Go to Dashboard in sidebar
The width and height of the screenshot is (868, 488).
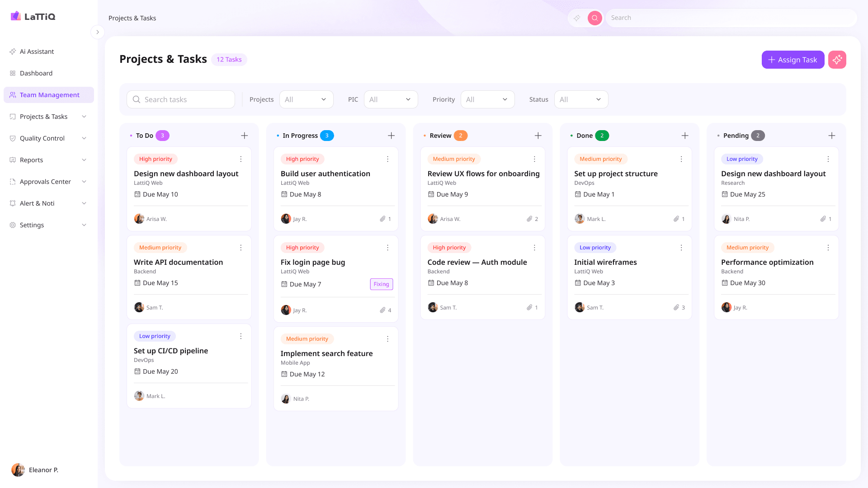(49, 73)
